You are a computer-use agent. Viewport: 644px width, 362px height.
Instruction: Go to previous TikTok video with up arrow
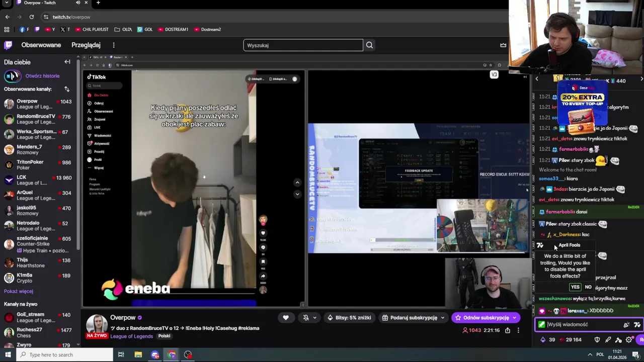(x=297, y=183)
